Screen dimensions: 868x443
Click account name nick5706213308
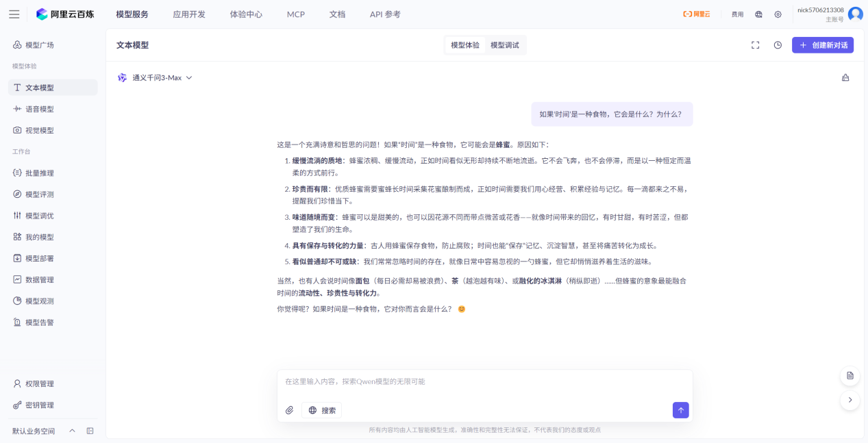821,10
